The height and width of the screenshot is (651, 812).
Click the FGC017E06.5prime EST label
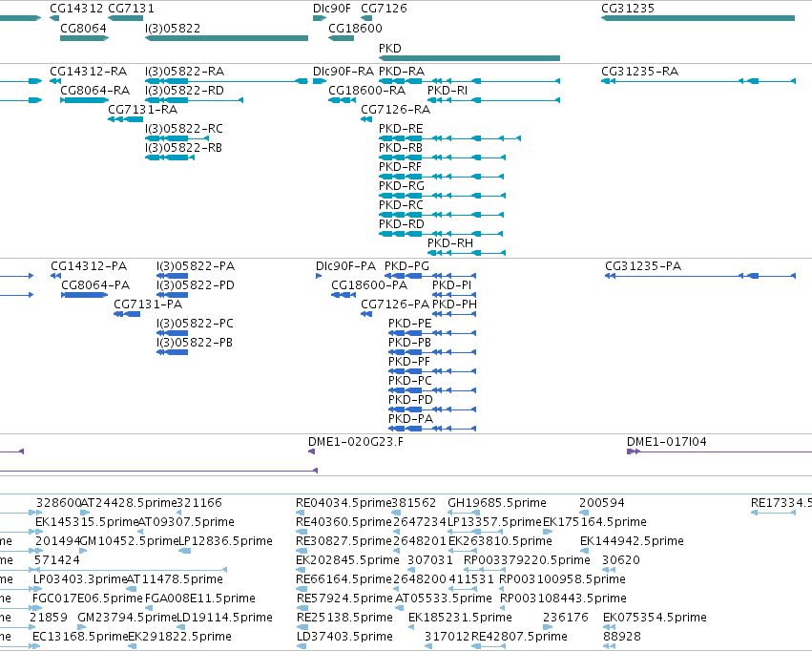[x=87, y=598]
